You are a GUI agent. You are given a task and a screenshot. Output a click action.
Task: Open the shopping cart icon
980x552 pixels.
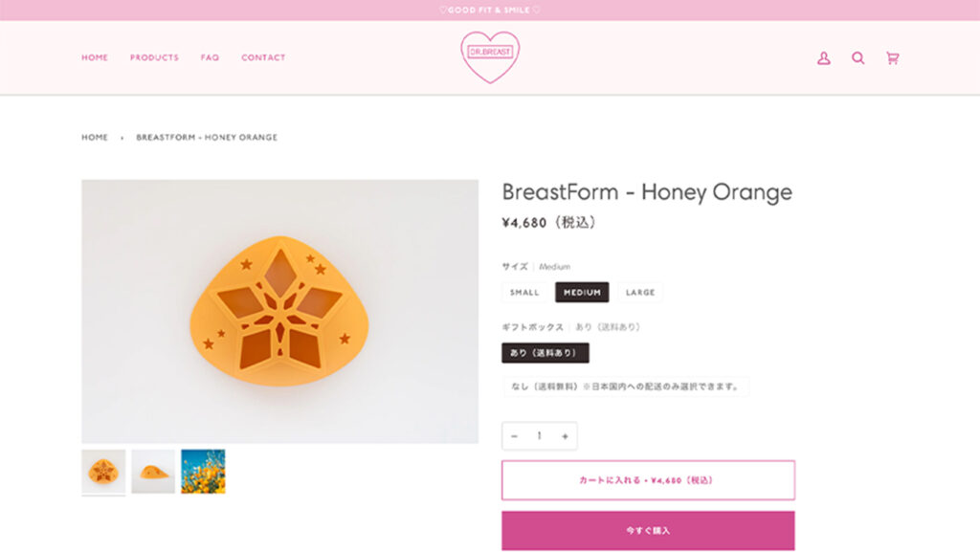coord(892,58)
